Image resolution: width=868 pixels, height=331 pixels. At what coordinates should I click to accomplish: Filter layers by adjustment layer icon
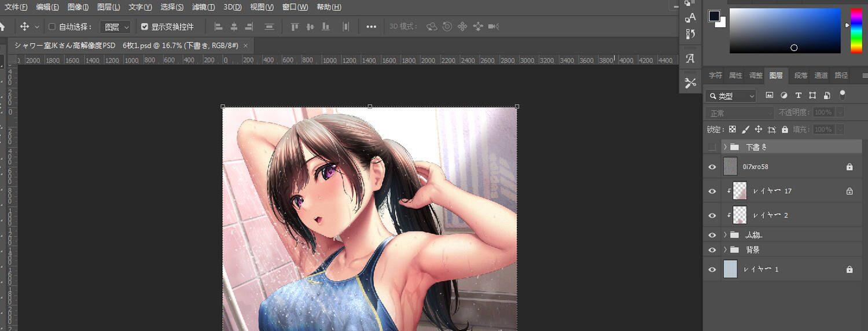coord(784,95)
